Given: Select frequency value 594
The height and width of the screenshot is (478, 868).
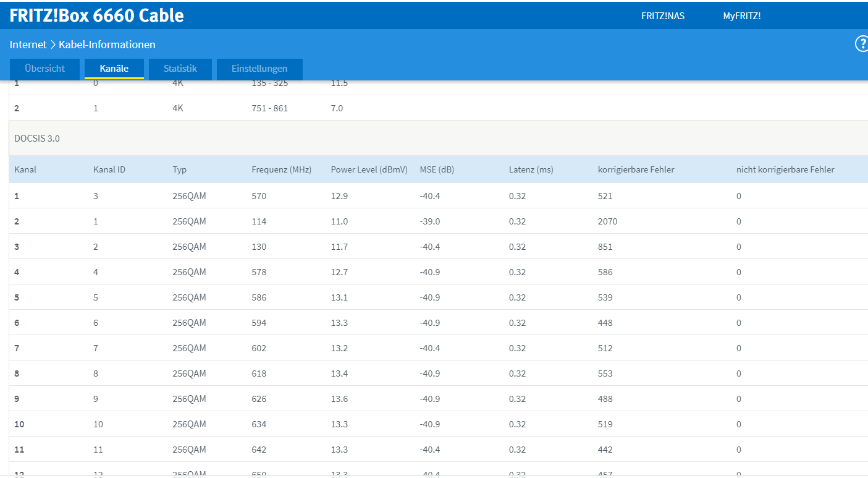Looking at the screenshot, I should coord(259,323).
